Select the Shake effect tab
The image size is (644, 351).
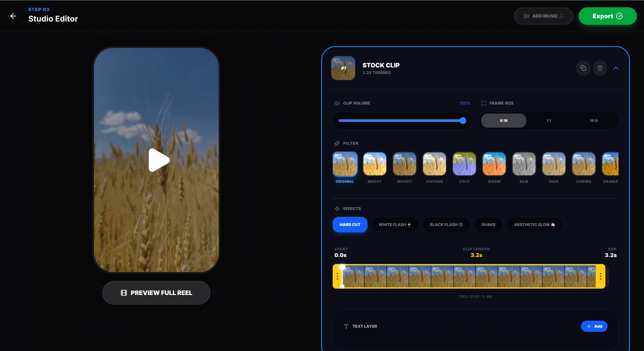(x=488, y=224)
